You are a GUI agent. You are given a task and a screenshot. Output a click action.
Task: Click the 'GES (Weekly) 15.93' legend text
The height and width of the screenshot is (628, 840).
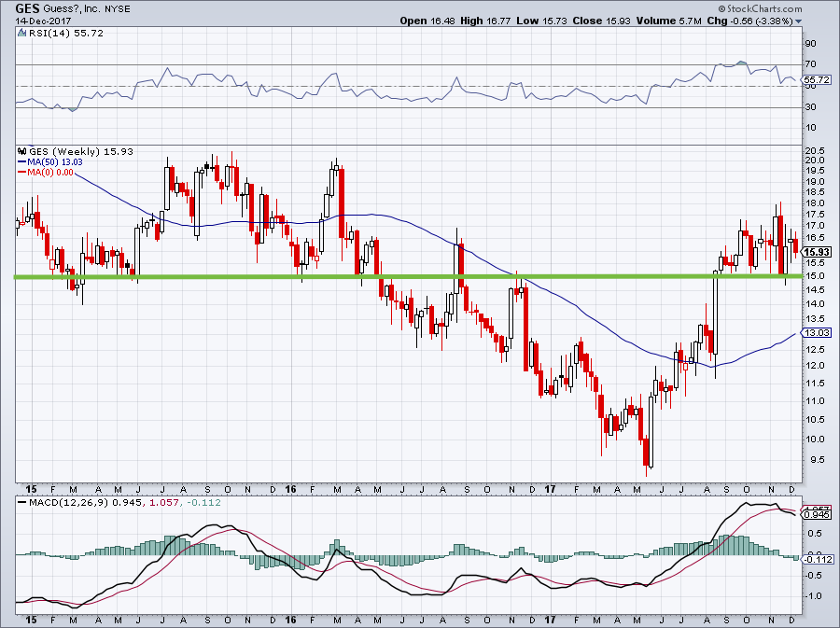click(81, 151)
